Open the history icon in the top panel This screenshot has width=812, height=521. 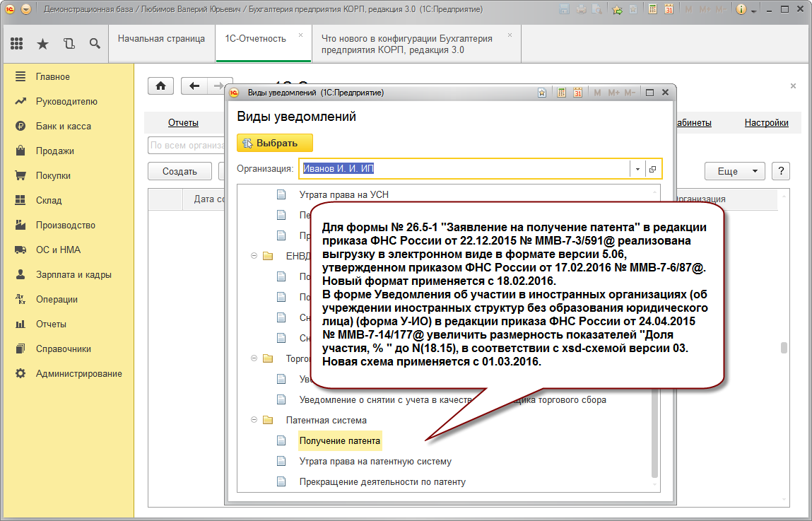tap(69, 44)
